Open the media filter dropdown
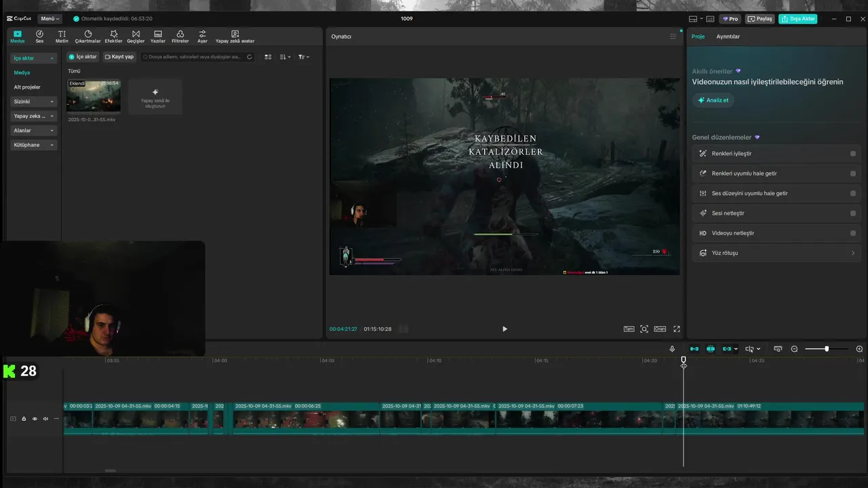This screenshot has height=488, width=868. click(304, 57)
